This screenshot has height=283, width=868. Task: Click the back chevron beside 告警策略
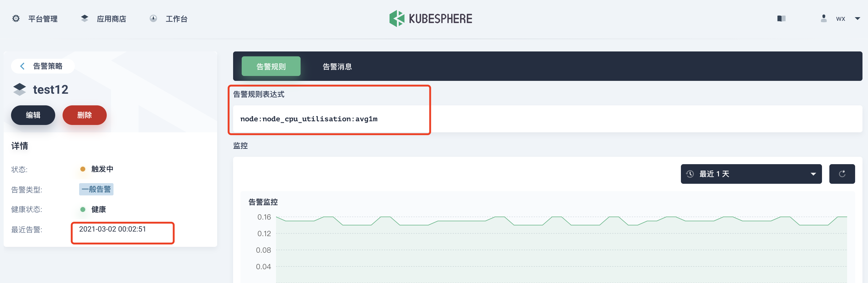[x=22, y=66]
